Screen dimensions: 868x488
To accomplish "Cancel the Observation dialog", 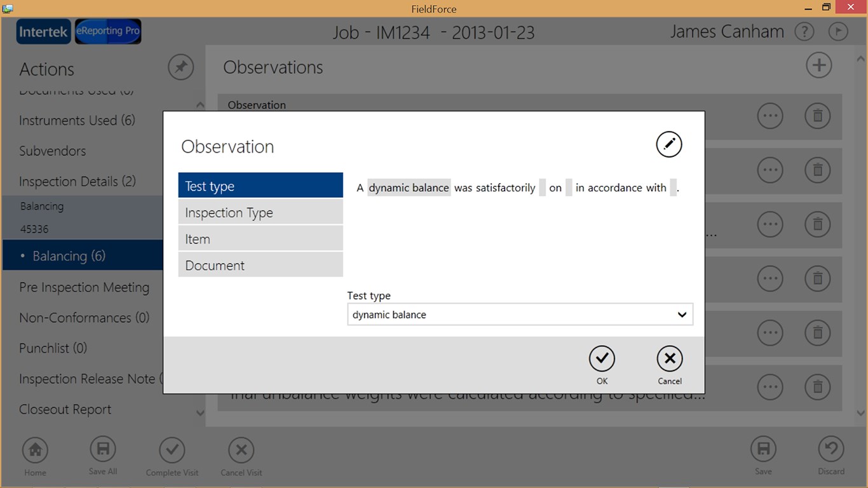I will click(669, 359).
